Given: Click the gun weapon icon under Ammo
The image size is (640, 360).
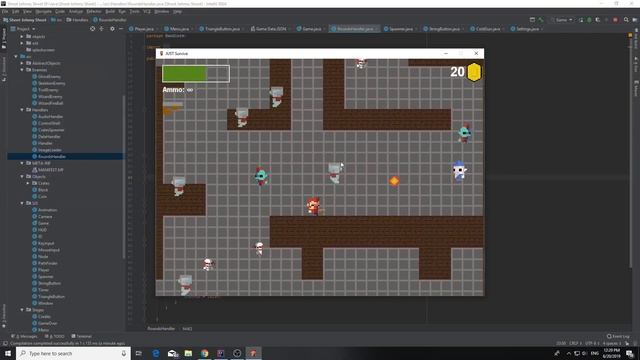Looking at the screenshot, I should 173,109.
